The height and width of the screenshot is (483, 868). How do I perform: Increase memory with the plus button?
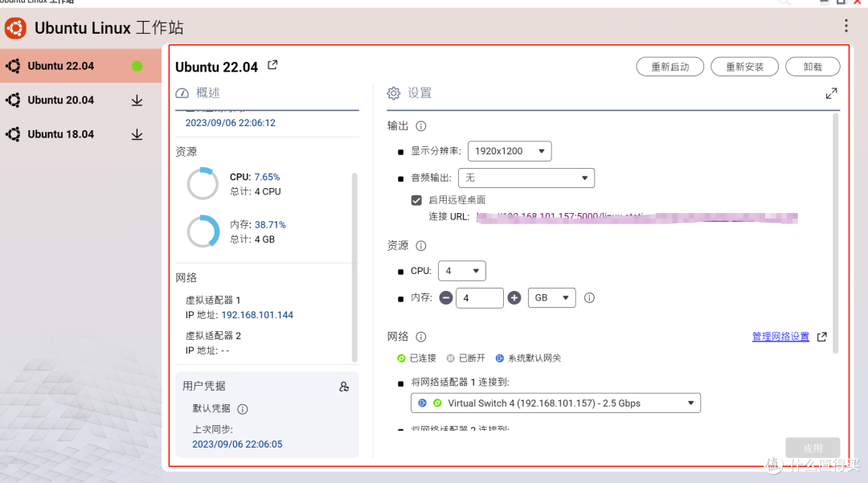click(x=514, y=297)
